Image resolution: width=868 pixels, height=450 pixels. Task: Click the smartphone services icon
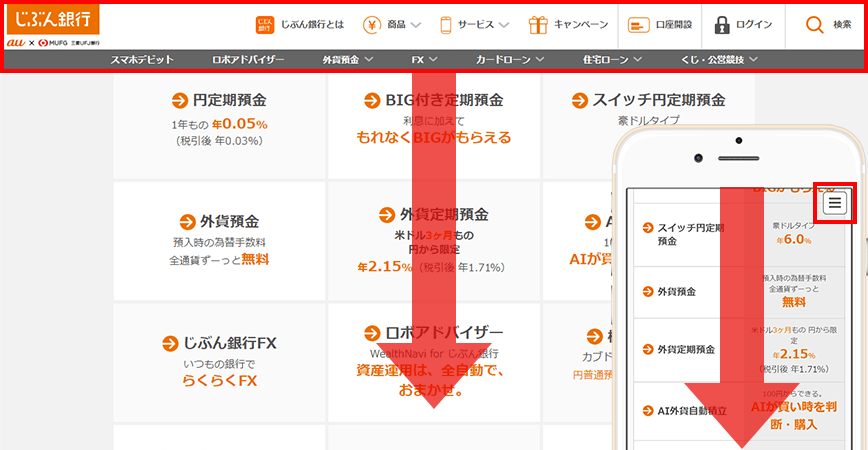pos(444,25)
